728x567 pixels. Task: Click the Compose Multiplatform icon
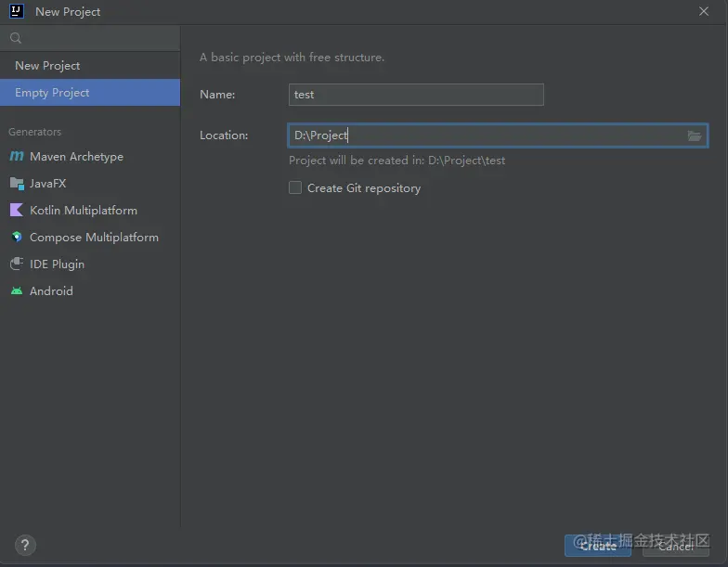[x=17, y=238]
